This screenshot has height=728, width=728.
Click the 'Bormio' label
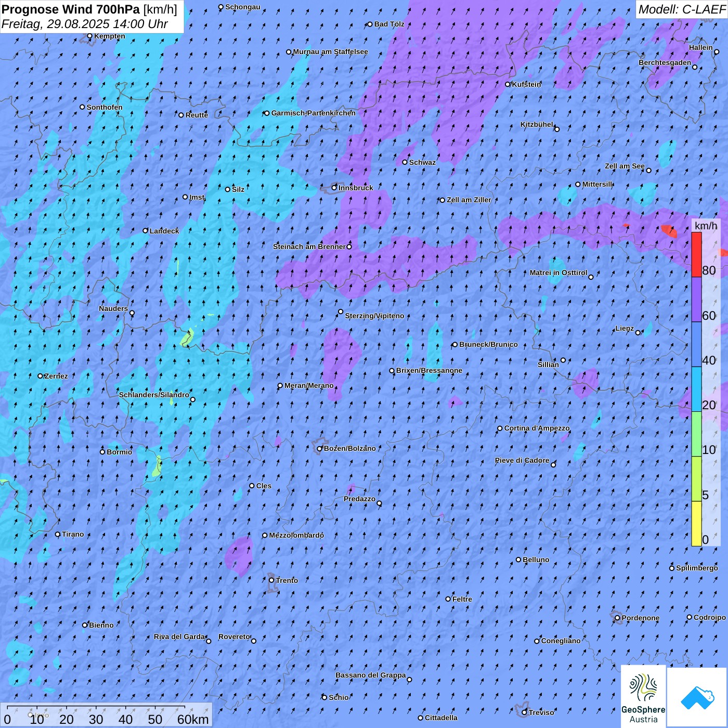[x=119, y=452]
